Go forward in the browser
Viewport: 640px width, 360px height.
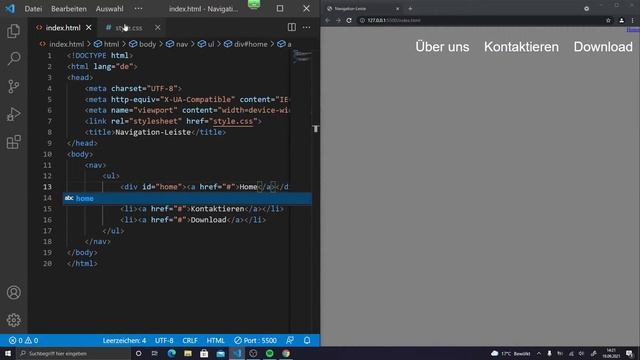point(338,20)
